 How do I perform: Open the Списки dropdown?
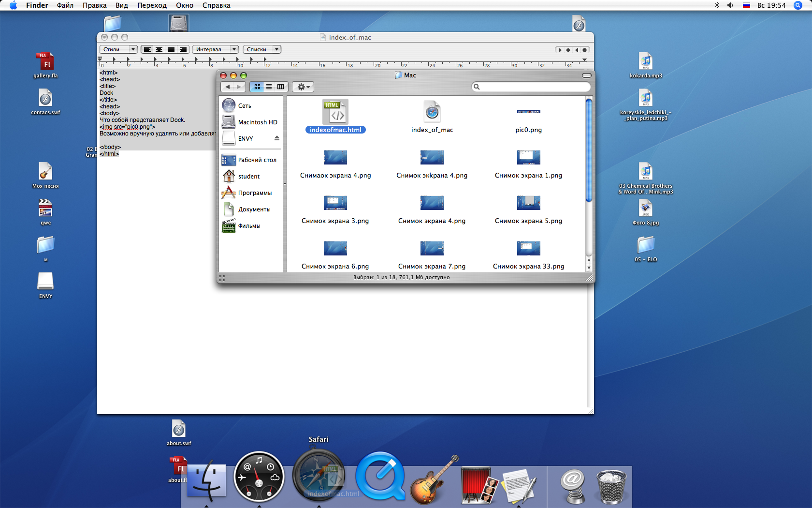coord(262,49)
